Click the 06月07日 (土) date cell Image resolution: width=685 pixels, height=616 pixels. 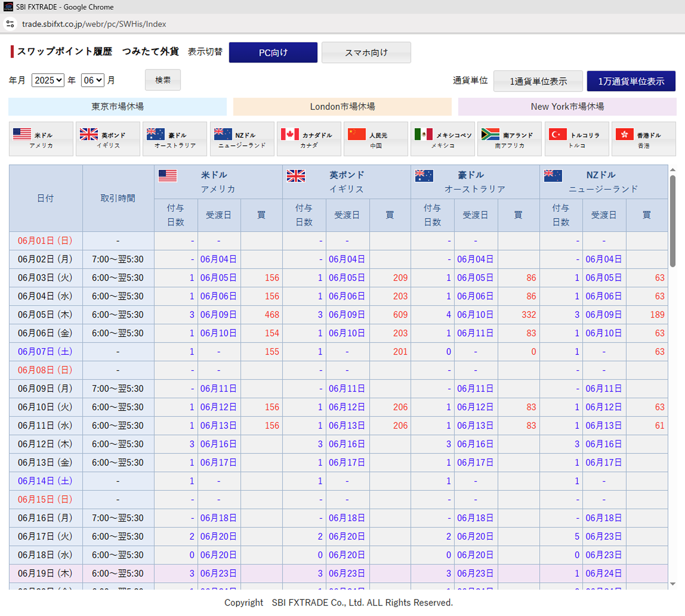[46, 352]
